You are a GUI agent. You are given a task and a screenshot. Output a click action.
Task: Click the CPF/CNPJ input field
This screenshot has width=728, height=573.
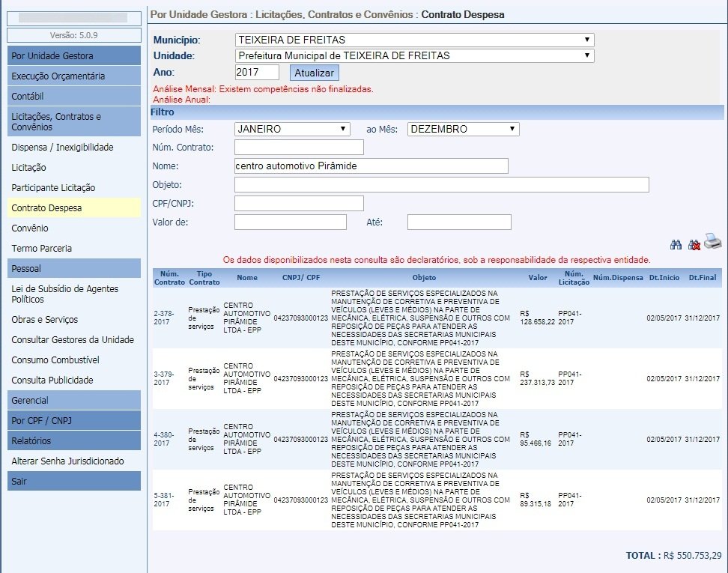point(299,203)
